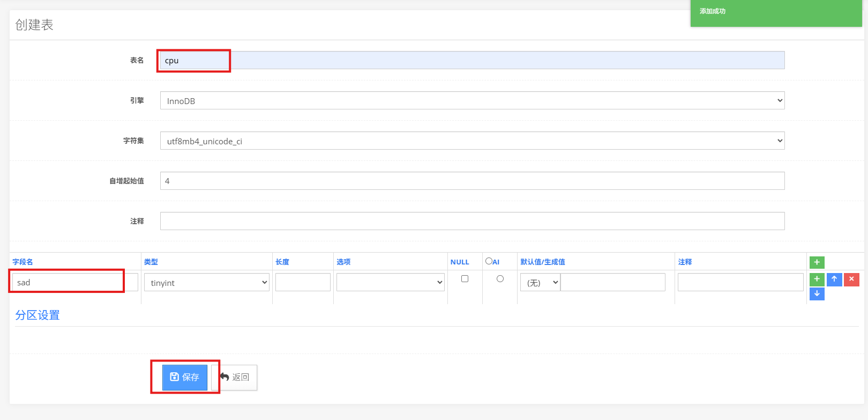
Task: Click the 自增起始值 input field
Action: tap(472, 181)
